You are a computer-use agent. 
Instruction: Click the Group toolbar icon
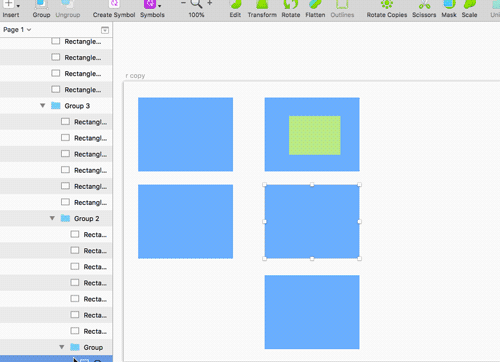41,4
